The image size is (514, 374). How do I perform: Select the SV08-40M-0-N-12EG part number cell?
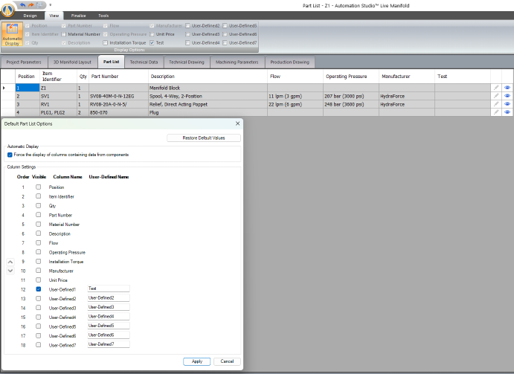click(x=118, y=96)
